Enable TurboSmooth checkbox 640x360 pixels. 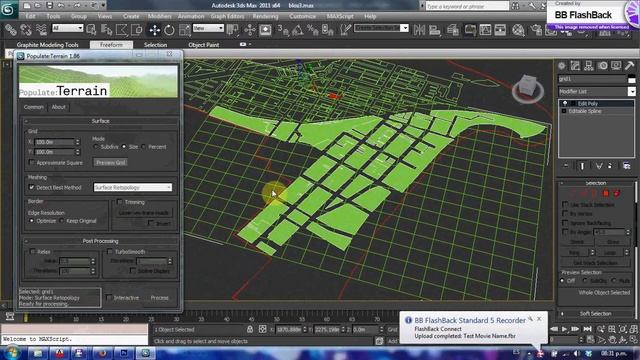pos(110,252)
